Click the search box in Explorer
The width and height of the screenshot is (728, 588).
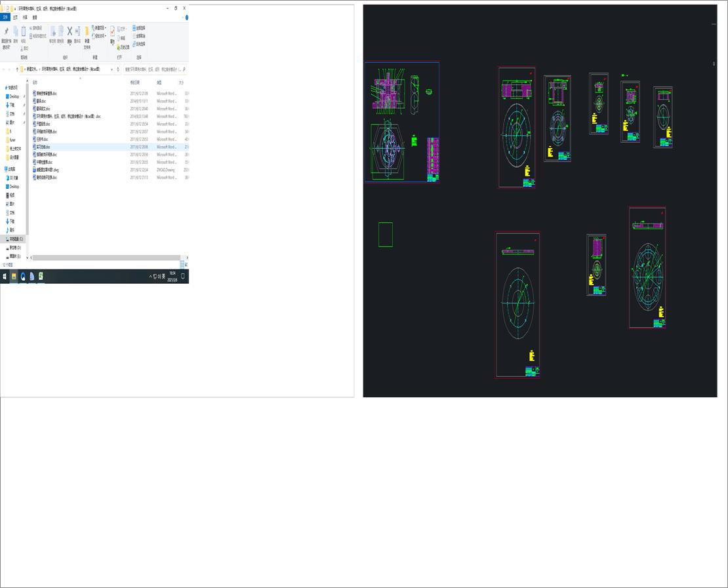click(x=155, y=69)
